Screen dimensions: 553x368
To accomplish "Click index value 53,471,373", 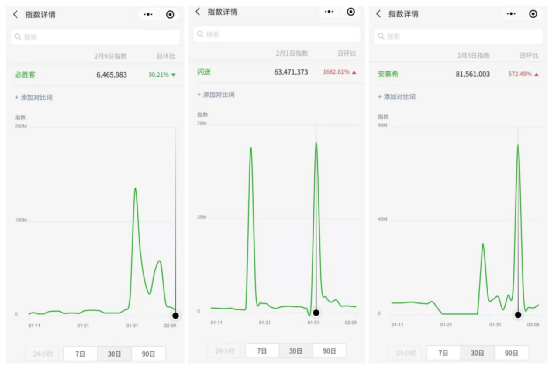I will (291, 72).
